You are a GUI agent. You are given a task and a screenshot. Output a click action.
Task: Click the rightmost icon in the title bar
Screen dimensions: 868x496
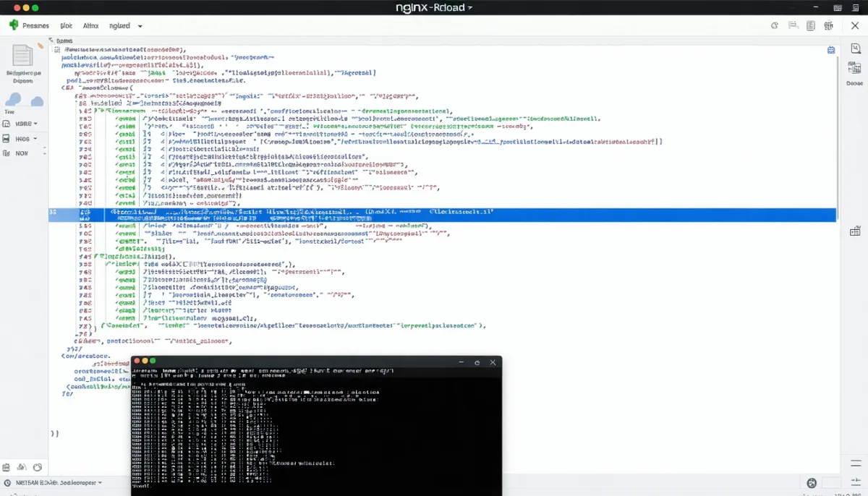856,7
